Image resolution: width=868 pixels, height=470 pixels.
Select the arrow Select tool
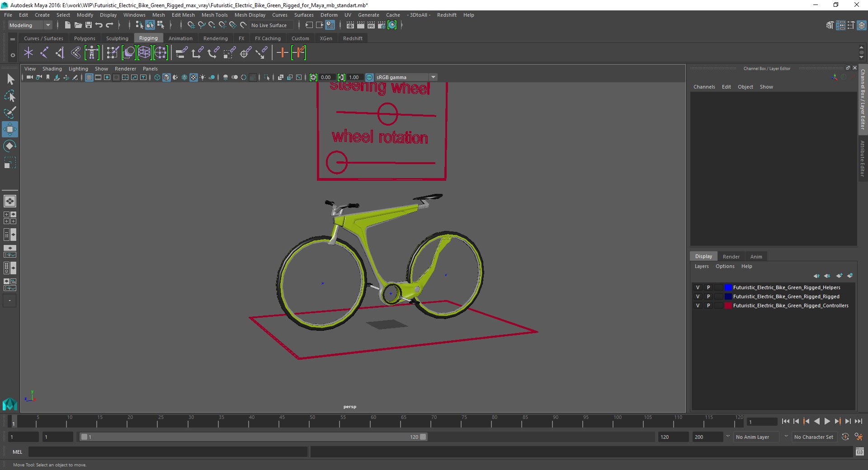10,80
